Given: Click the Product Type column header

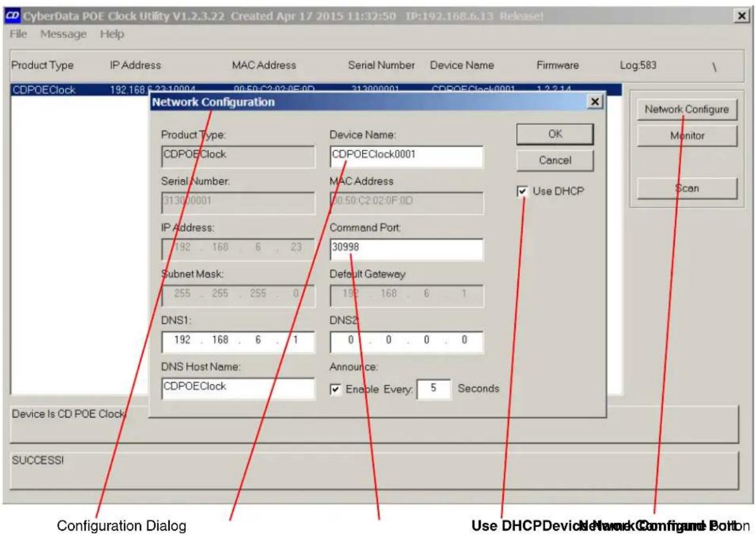Looking at the screenshot, I should pyautogui.click(x=43, y=65).
